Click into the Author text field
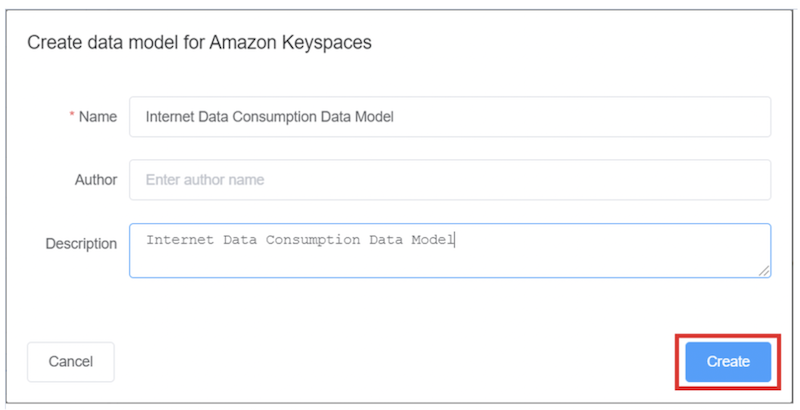800x410 pixels. click(x=450, y=180)
